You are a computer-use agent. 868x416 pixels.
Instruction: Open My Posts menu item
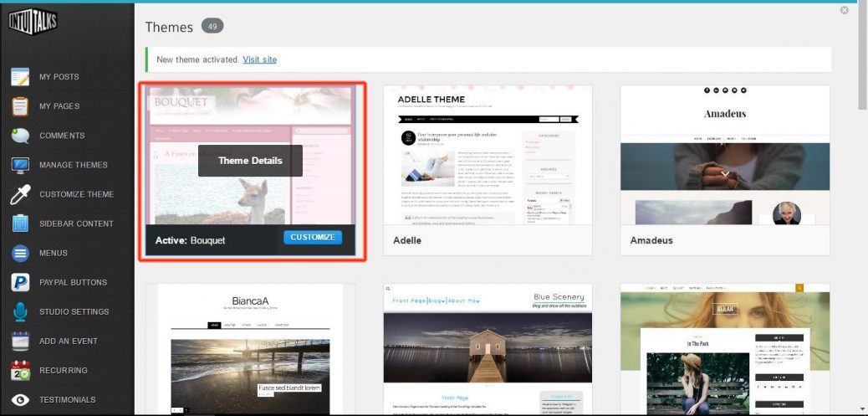click(x=59, y=76)
